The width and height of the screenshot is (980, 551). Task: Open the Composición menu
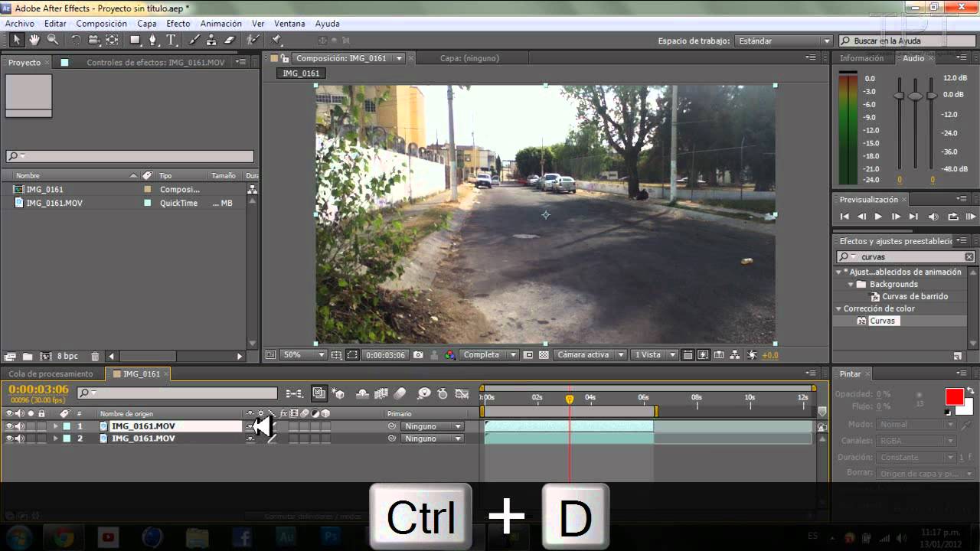pos(102,24)
